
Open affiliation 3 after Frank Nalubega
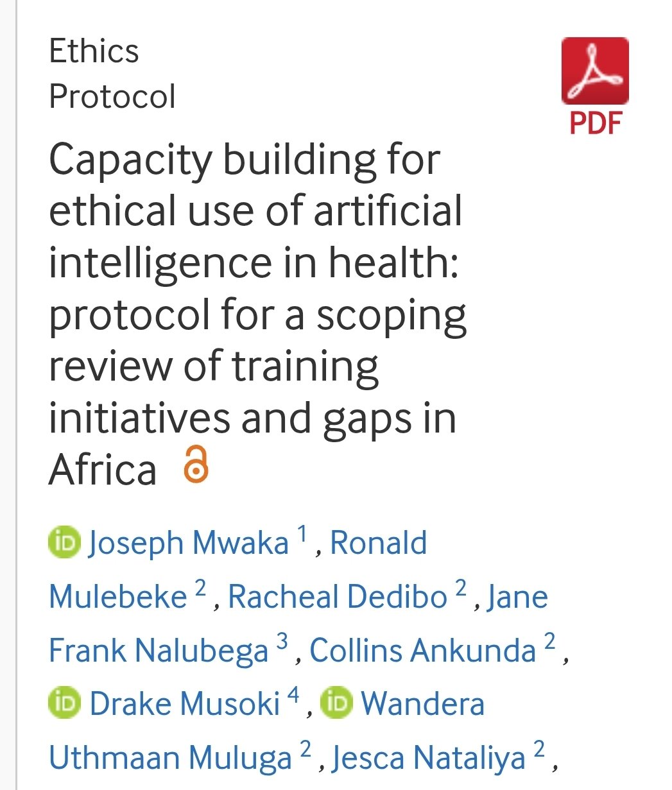pos(282,640)
